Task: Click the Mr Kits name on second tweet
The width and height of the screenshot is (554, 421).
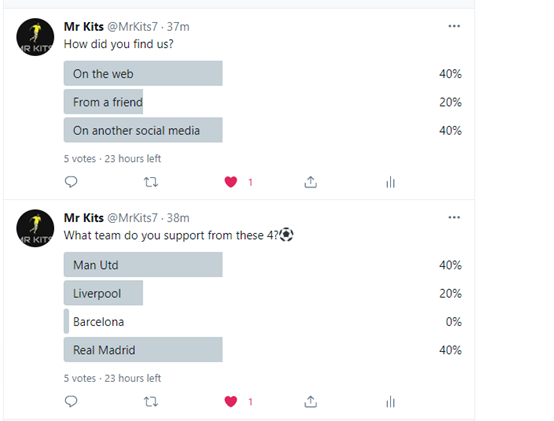Action: coord(84,218)
